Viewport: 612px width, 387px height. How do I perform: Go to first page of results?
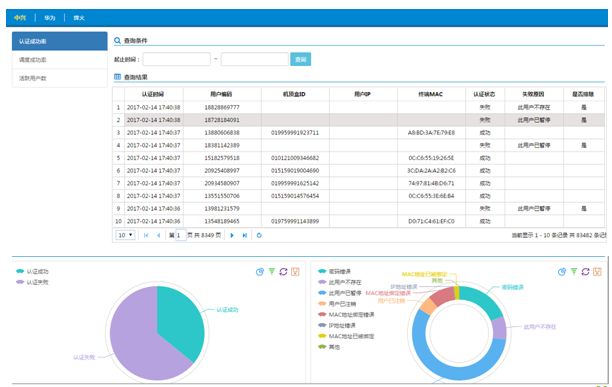[146, 235]
